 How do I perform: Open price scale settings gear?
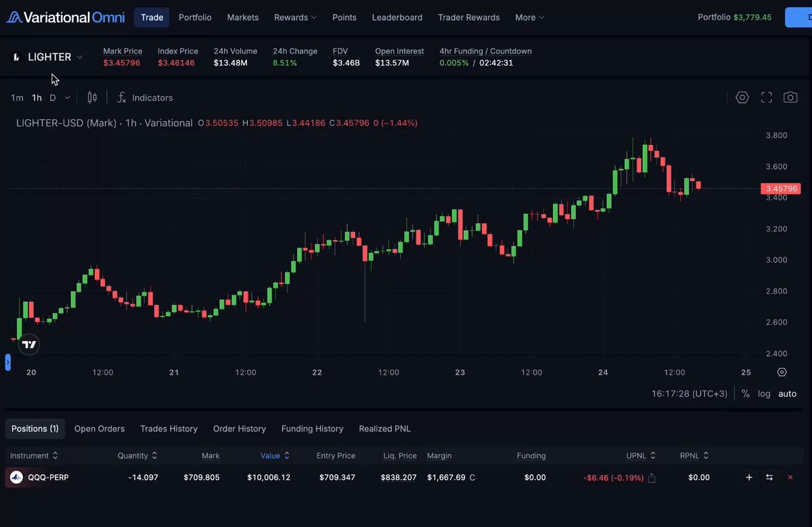pos(782,372)
